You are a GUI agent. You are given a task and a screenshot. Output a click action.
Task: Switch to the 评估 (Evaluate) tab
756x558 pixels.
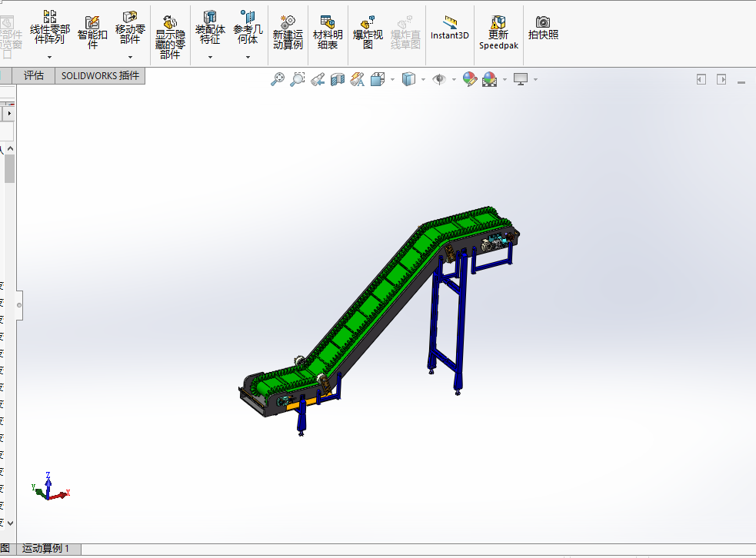(34, 75)
